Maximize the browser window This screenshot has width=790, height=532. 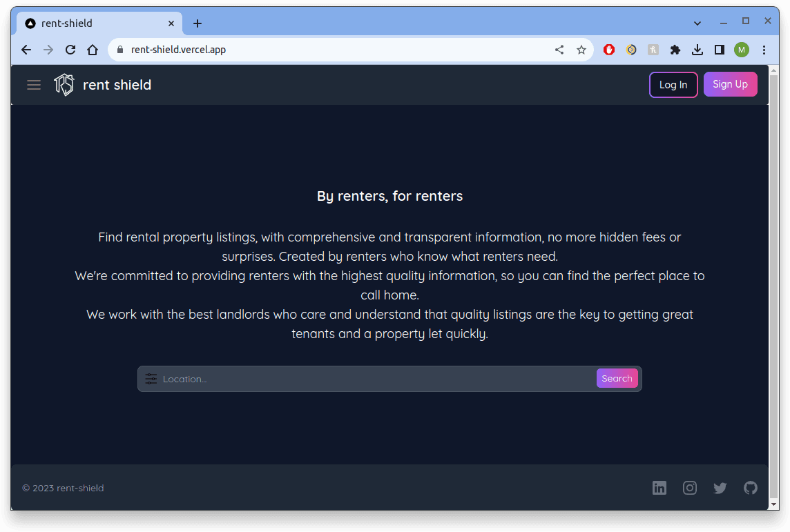746,21
